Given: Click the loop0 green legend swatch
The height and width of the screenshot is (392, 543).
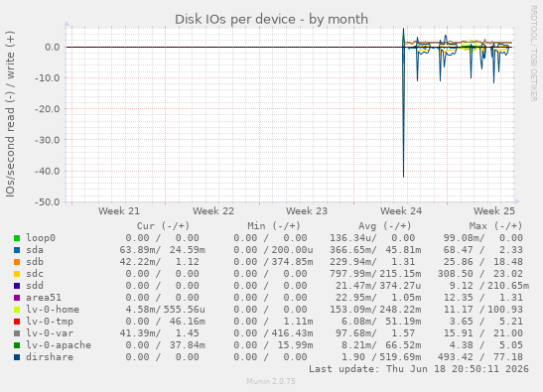Looking at the screenshot, I should click(x=17, y=238).
